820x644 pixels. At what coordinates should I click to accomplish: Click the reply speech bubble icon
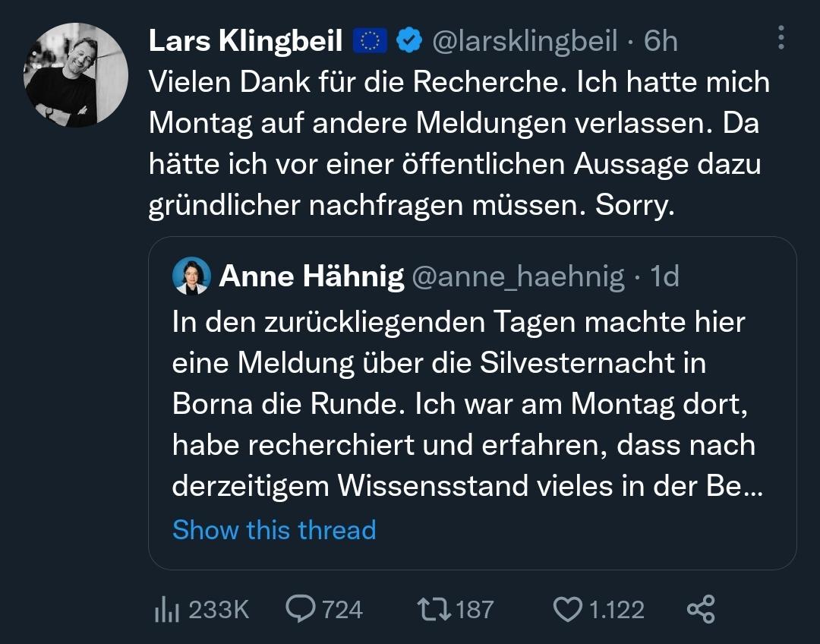click(x=301, y=609)
